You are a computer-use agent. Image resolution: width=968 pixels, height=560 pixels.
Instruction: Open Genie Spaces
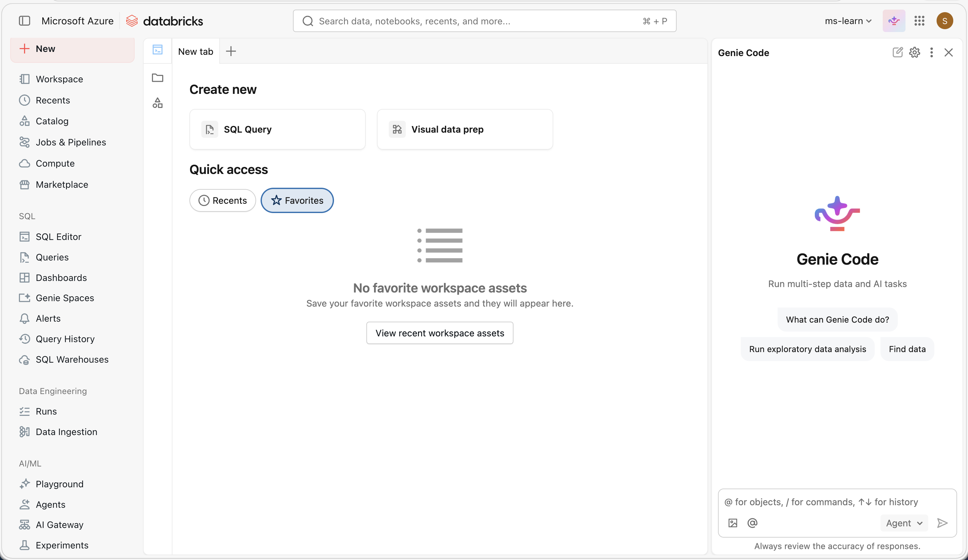(72, 298)
